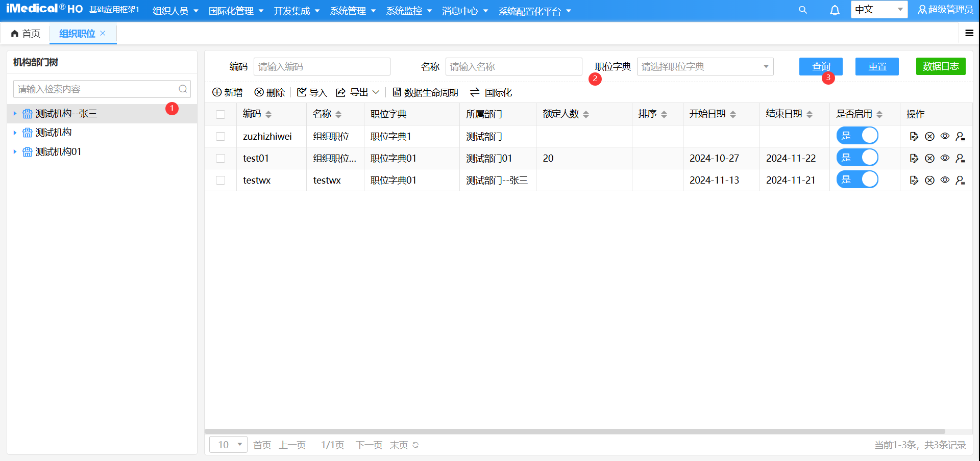Click the 查询 query button
980x461 pixels.
point(820,66)
